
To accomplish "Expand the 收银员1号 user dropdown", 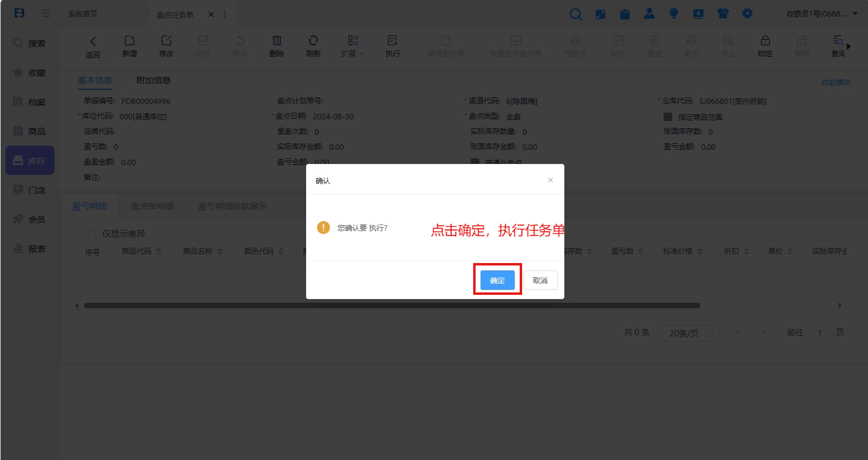I will [x=822, y=13].
